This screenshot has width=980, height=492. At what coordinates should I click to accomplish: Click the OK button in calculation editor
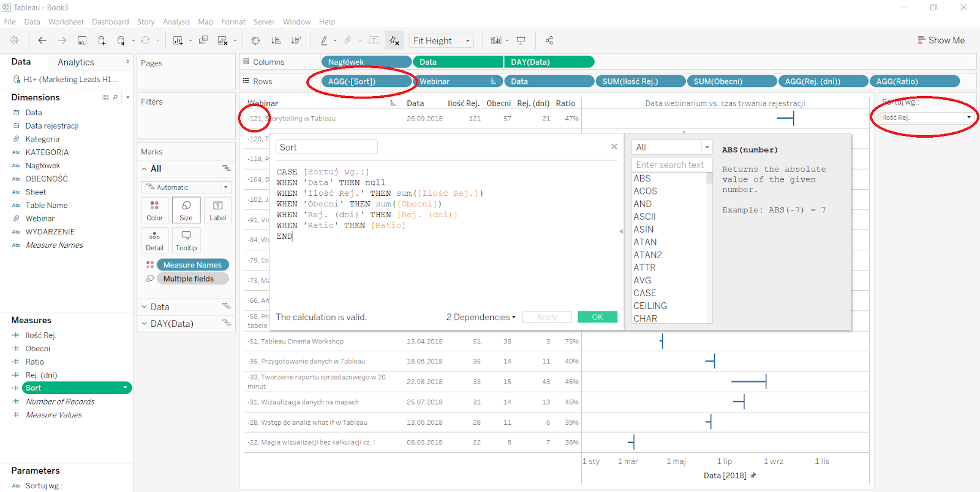[x=597, y=317]
